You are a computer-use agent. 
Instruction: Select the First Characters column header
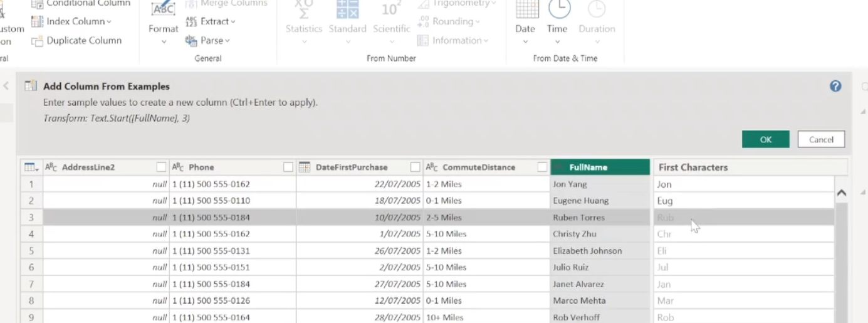pyautogui.click(x=693, y=167)
